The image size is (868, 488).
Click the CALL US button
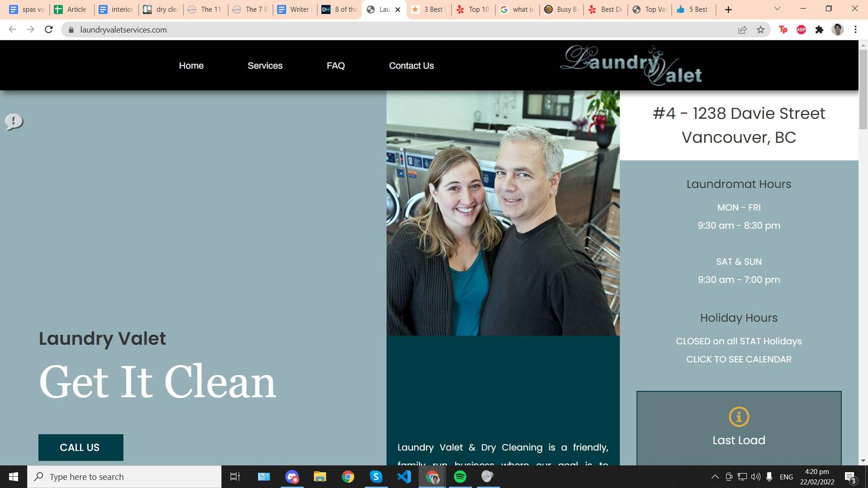point(80,447)
